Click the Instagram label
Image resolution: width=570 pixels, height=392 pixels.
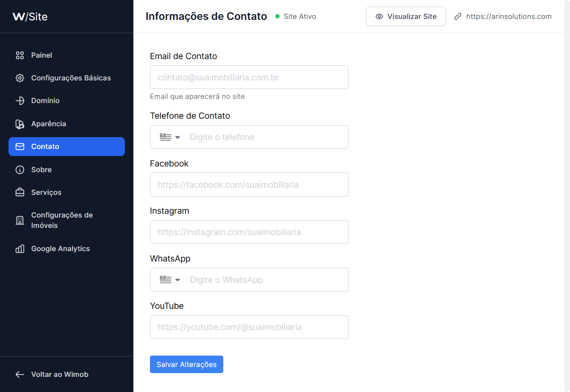169,211
